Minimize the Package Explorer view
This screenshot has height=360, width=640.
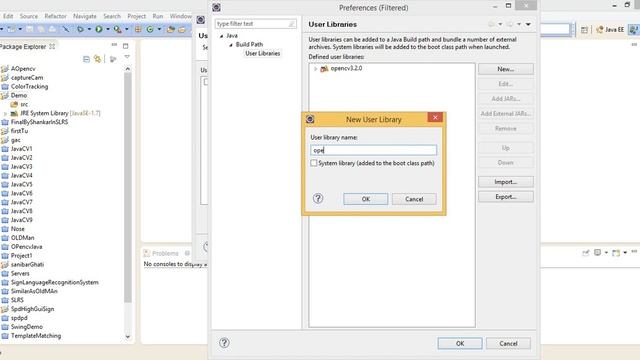(114, 45)
